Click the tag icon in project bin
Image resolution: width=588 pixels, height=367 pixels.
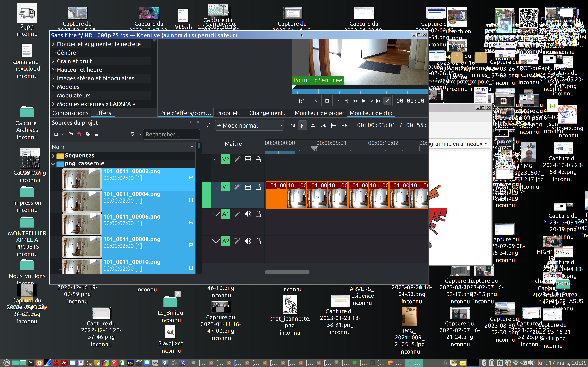pyautogui.click(x=88, y=134)
